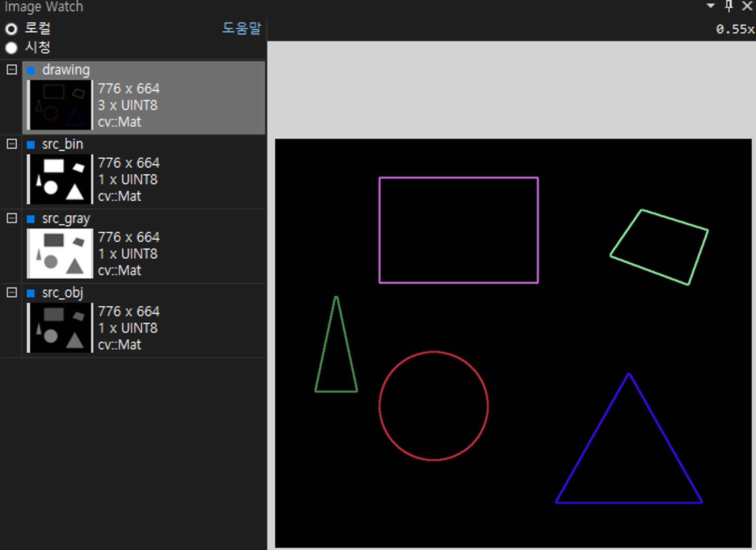Close the Image Watch panel
Screen dimensions: 756x550
click(747, 6)
